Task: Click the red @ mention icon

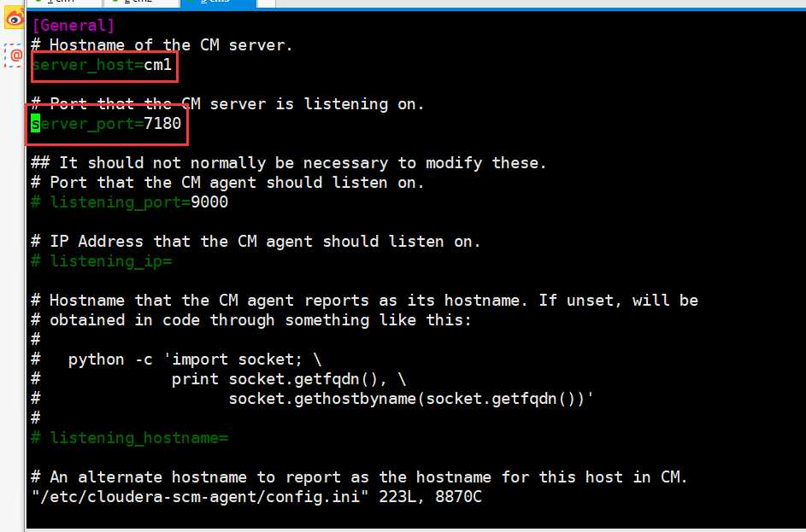Action: click(x=15, y=55)
